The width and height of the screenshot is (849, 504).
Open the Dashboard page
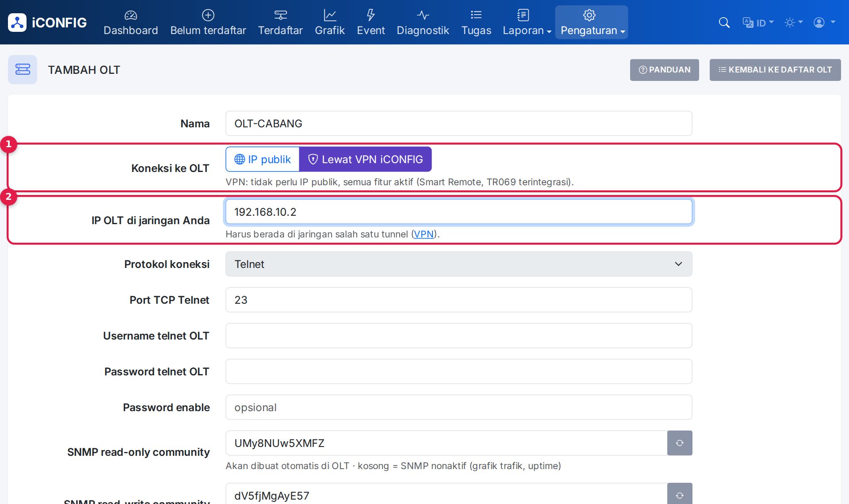(130, 23)
